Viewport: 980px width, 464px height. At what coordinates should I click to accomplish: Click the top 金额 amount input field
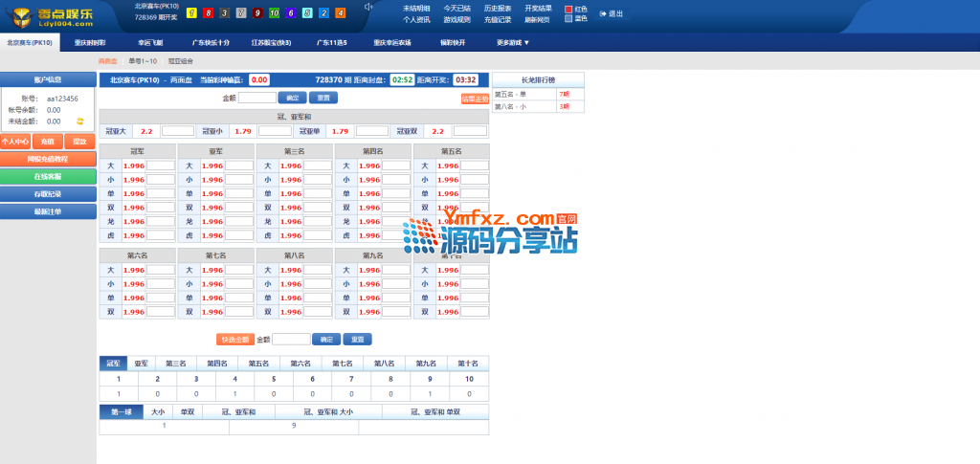pyautogui.click(x=256, y=98)
